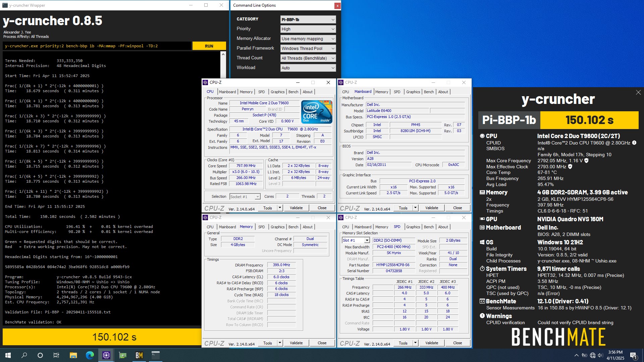The height and width of the screenshot is (362, 644).
Task: Show hidden system tray icons
Action: (x=576, y=355)
